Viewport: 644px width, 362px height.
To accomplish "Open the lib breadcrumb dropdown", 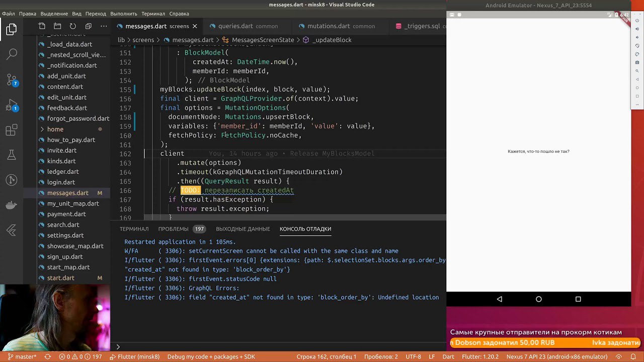I will pyautogui.click(x=121, y=40).
